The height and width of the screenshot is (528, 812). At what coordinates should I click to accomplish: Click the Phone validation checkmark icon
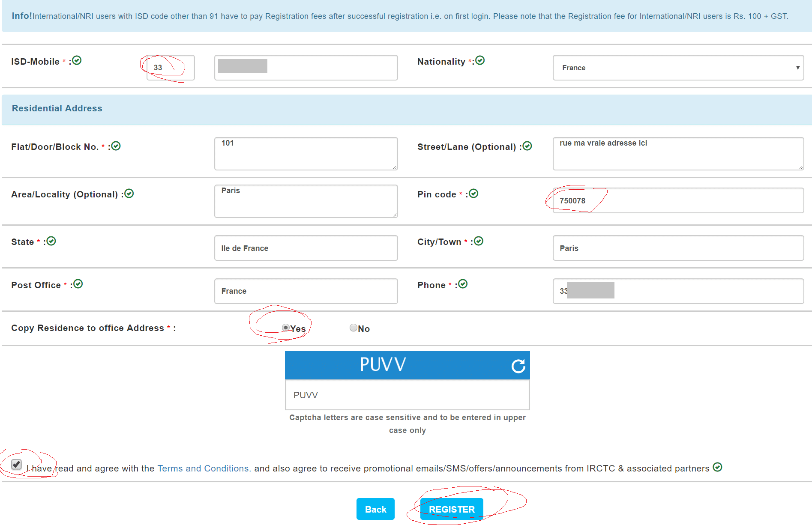[463, 284]
